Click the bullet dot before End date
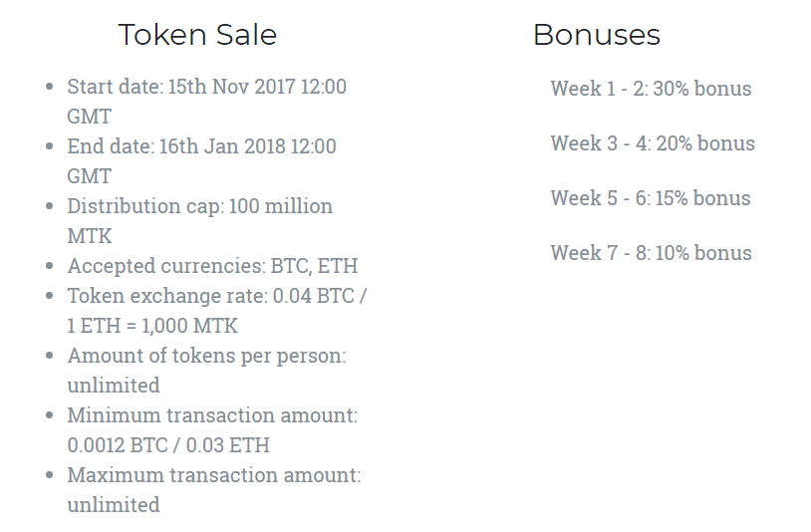 click(50, 146)
